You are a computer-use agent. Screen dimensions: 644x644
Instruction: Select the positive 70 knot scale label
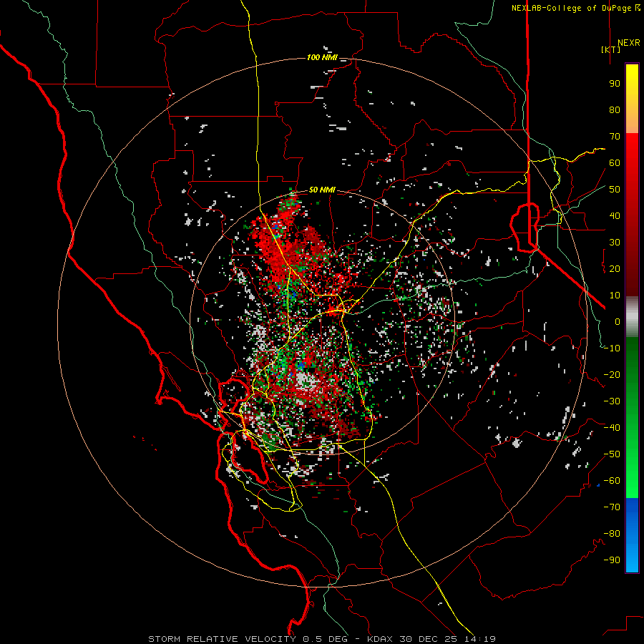coord(615,137)
